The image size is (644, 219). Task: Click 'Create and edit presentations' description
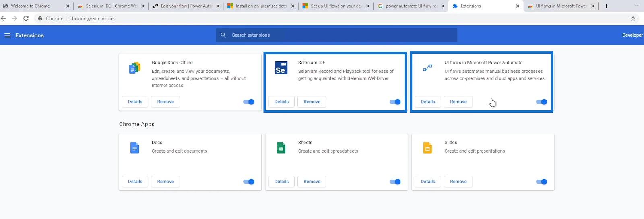click(x=475, y=151)
